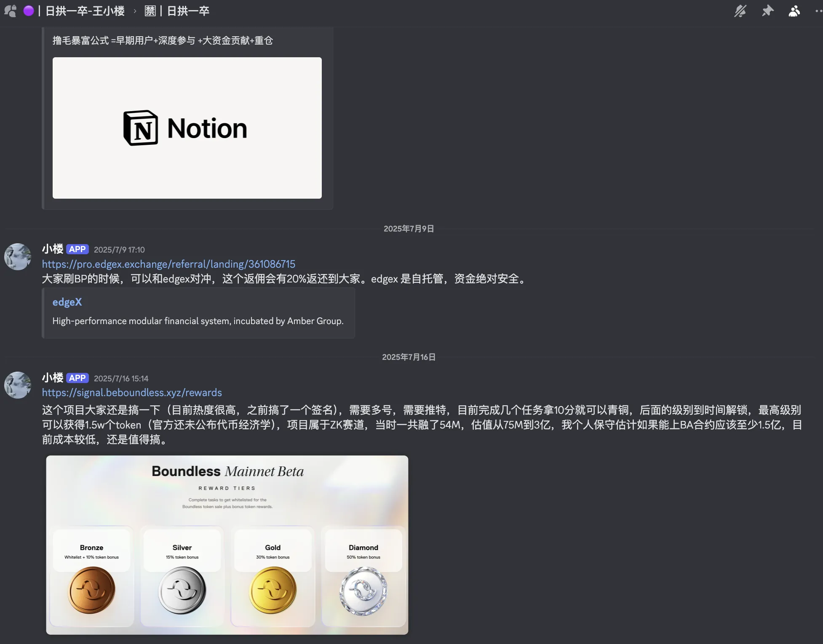823x644 pixels.
Task: Click the 圞 channel glyph in the header
Action: tap(150, 11)
